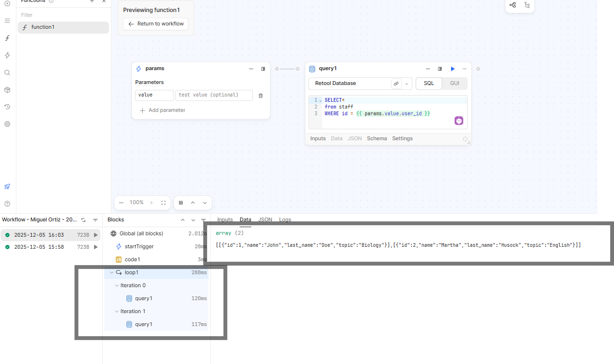Delete the value parameter trash icon
The width and height of the screenshot is (614, 364).
point(260,96)
